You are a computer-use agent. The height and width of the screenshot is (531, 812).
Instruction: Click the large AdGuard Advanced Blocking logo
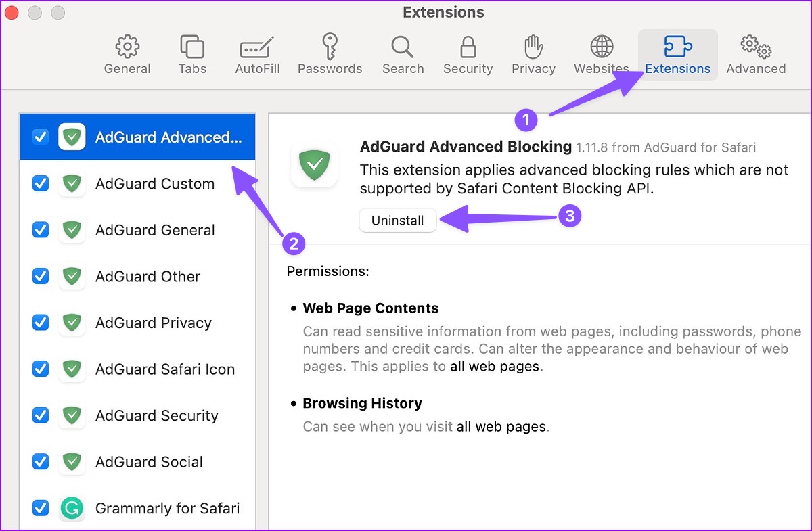click(x=314, y=164)
